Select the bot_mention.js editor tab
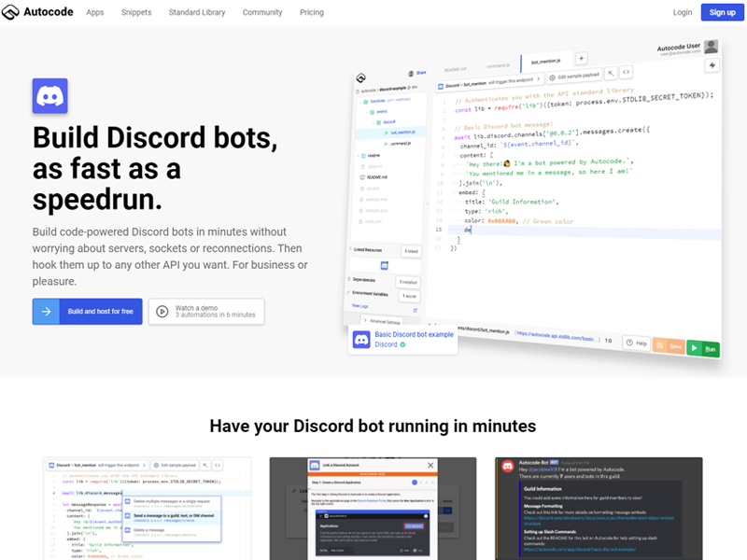This screenshot has height=560, width=747. 546,62
